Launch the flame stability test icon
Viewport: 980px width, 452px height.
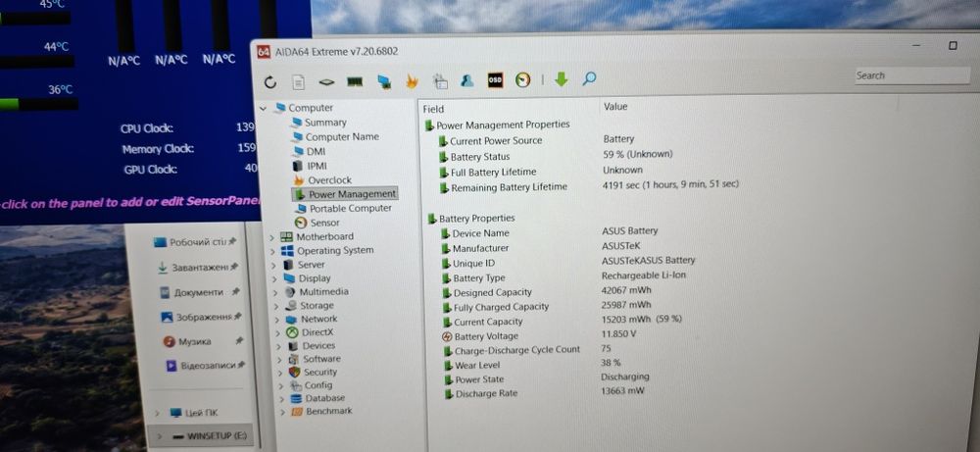(x=412, y=80)
